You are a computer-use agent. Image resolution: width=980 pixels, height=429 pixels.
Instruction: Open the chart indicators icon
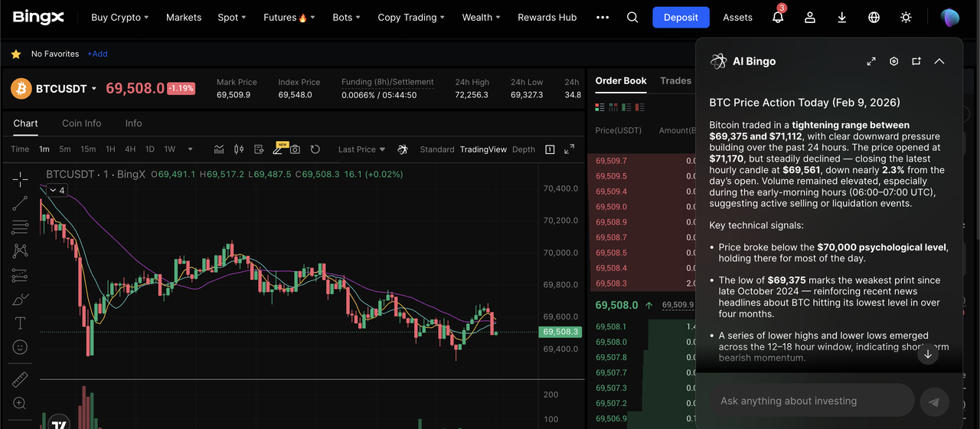coord(219,149)
